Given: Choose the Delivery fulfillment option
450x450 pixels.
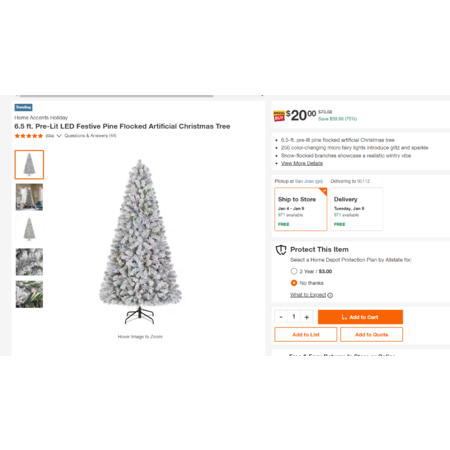Looking at the screenshot, I should pyautogui.click(x=356, y=209).
